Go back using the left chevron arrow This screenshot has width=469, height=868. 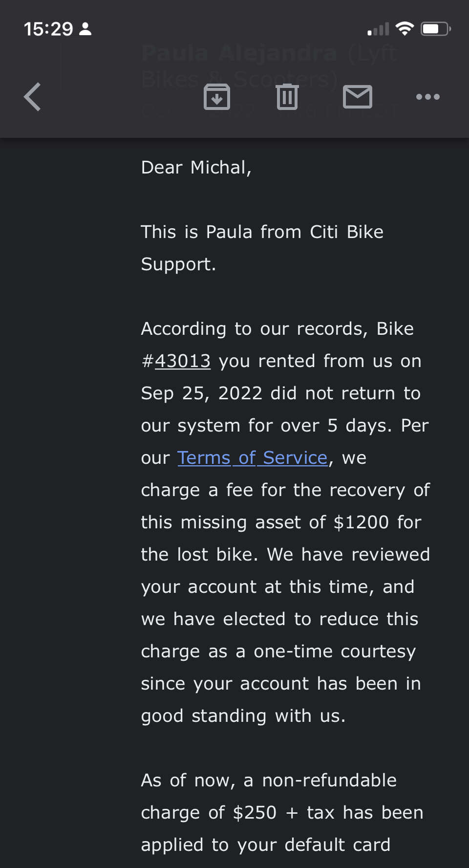[33, 97]
